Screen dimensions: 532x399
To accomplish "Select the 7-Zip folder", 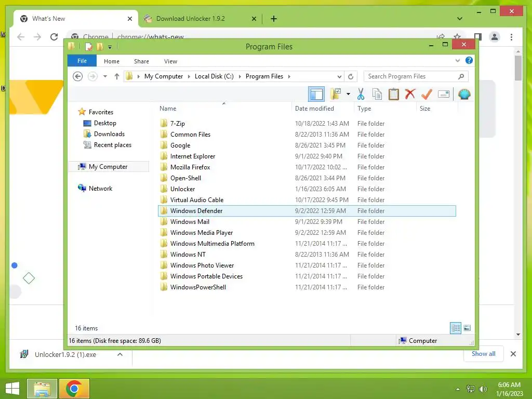I will (x=307, y=124).
